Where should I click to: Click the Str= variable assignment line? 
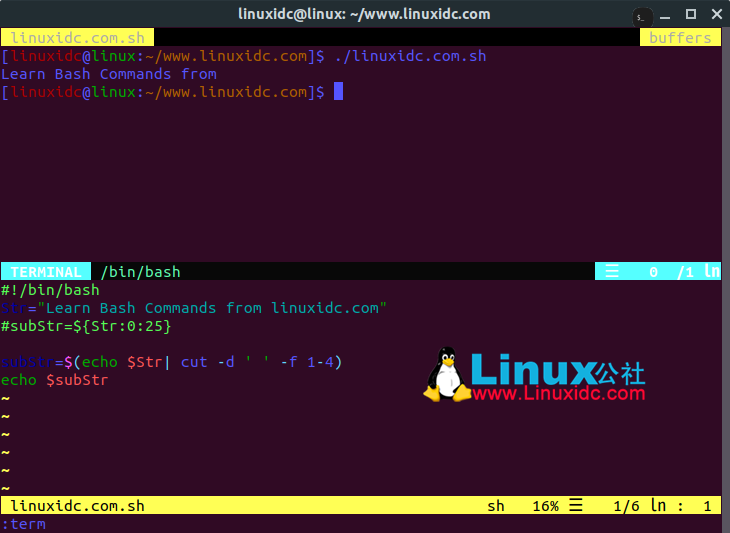coord(194,308)
